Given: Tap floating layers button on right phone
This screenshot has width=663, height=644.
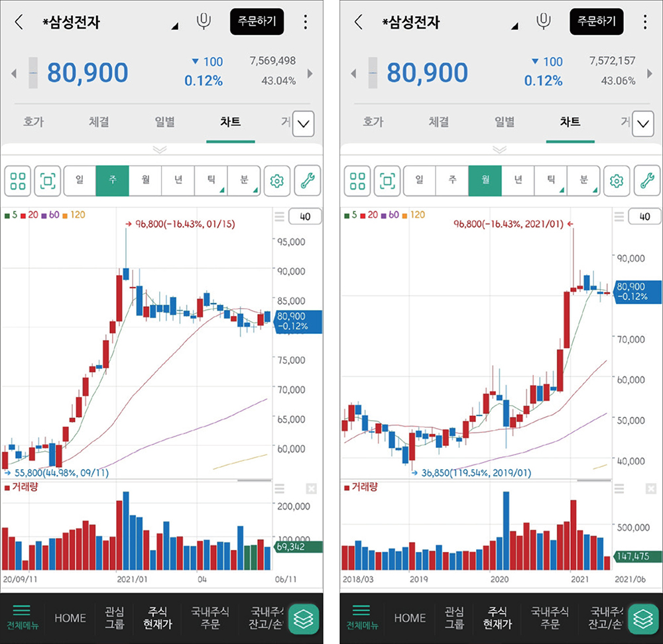Looking at the screenshot, I should pos(643,619).
